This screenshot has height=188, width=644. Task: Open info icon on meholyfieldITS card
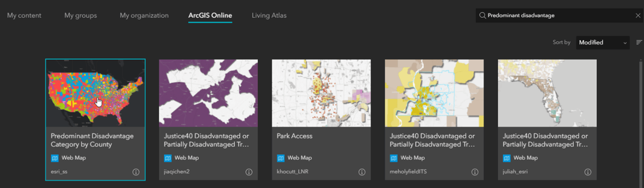point(475,172)
